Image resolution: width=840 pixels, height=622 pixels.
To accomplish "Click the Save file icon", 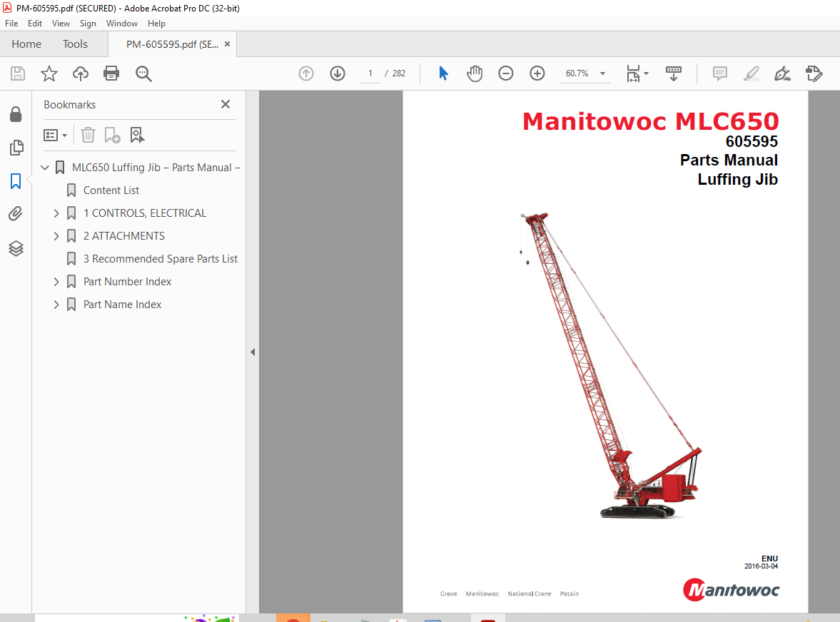I will (18, 73).
